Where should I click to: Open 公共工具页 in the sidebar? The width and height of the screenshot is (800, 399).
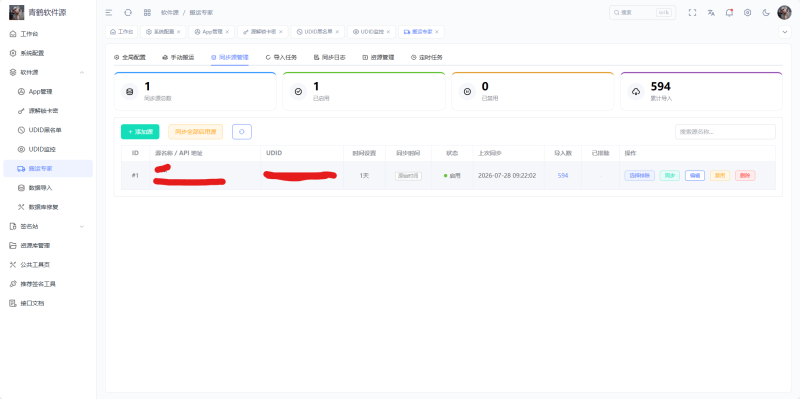point(48,265)
